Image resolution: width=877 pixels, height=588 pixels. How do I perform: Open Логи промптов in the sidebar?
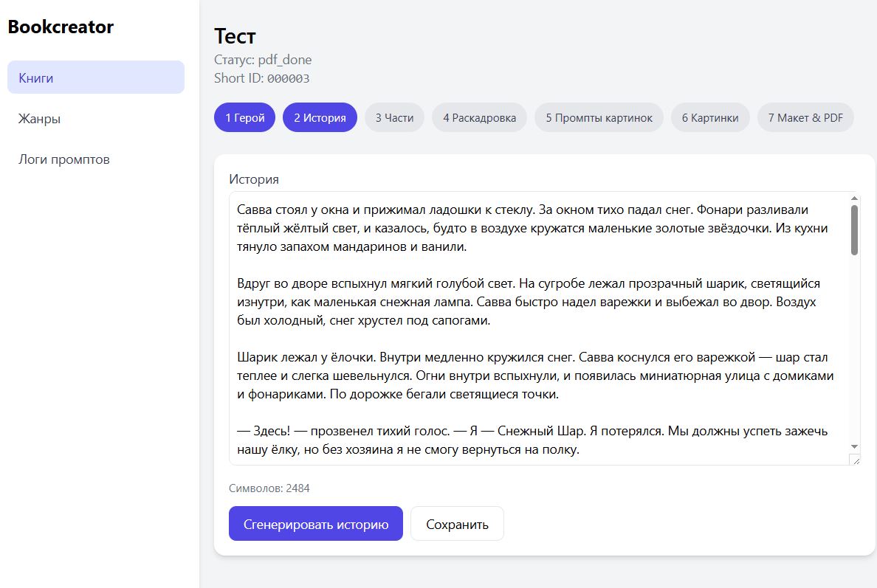[x=64, y=159]
